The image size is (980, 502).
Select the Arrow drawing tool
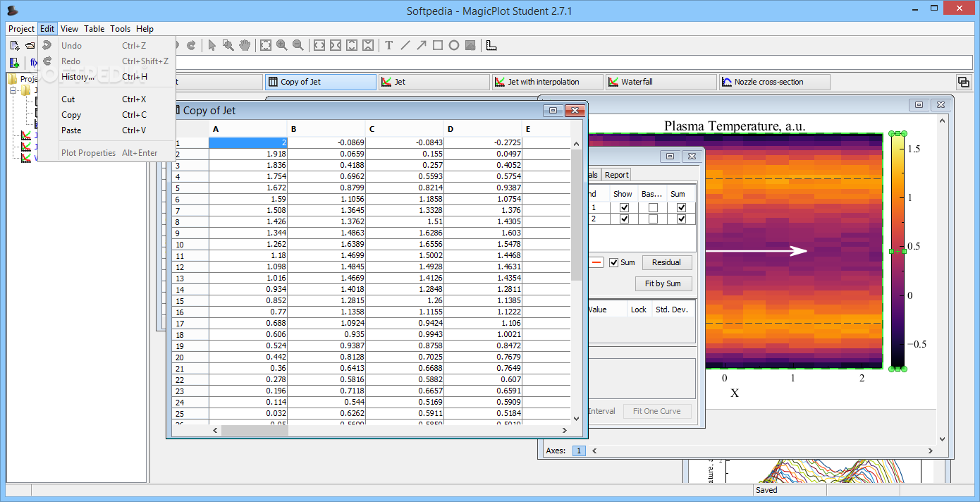tap(421, 45)
